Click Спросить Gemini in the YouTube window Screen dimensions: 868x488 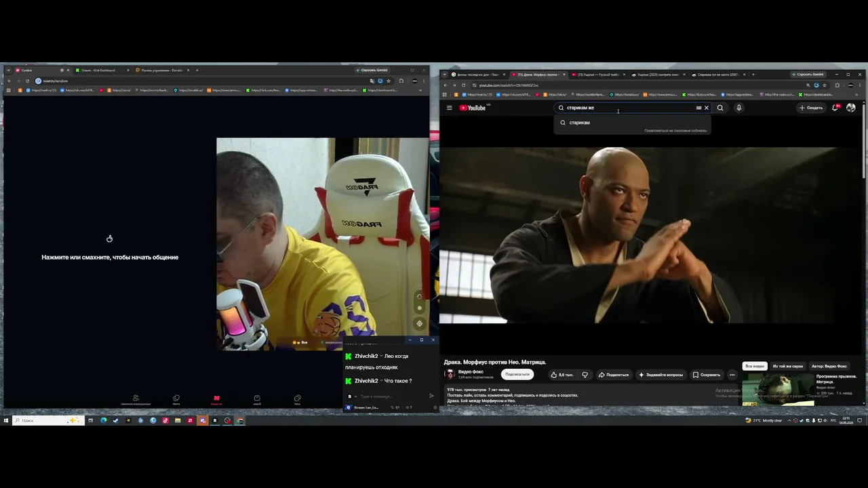[807, 75]
